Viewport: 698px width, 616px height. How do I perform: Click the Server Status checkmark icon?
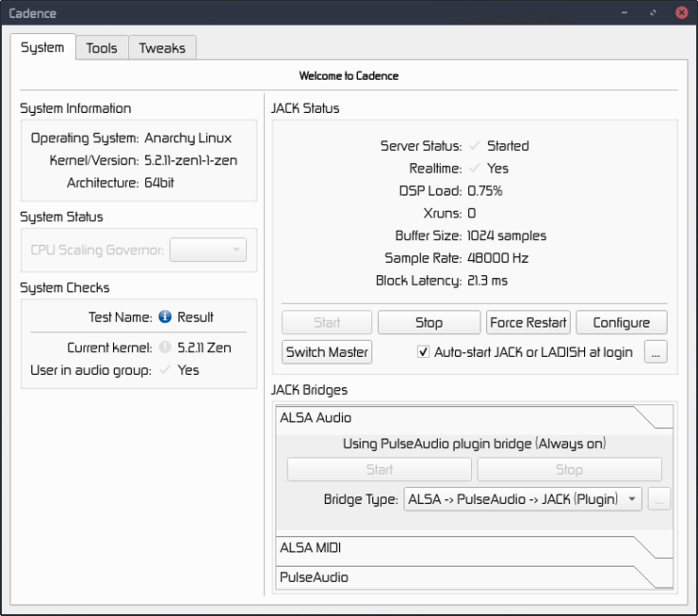[x=474, y=146]
